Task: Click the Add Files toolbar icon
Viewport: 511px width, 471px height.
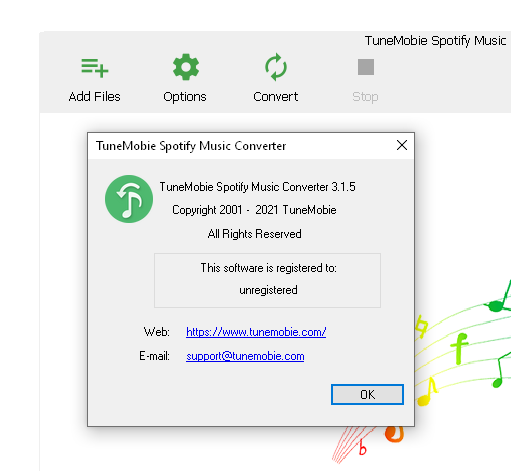Action: pyautogui.click(x=95, y=68)
